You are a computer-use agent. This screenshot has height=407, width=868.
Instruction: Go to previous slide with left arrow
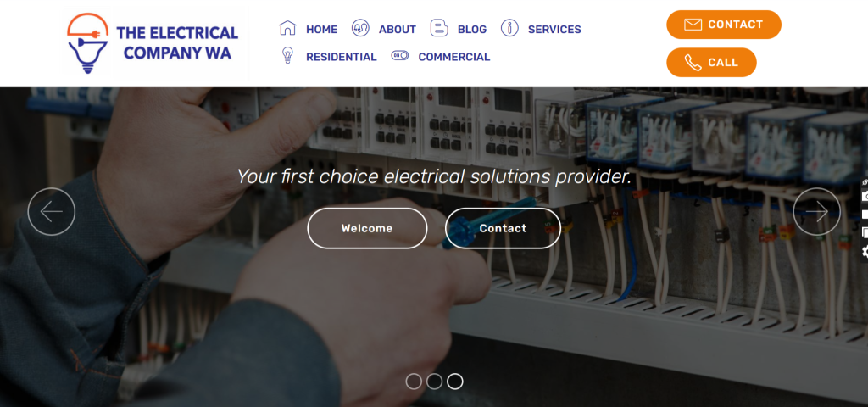(52, 211)
